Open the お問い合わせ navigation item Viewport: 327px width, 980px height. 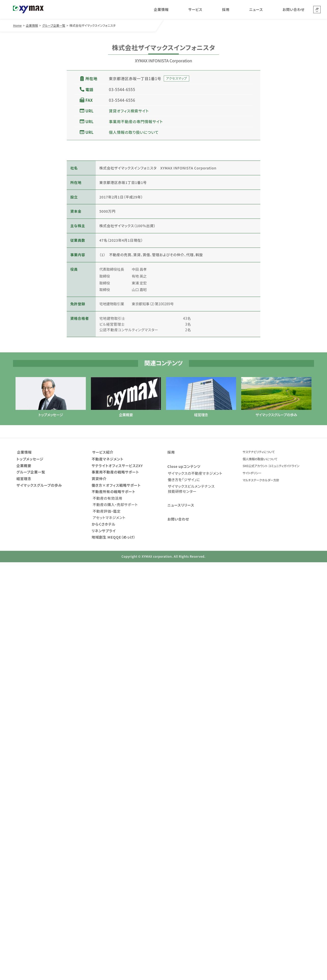pyautogui.click(x=293, y=9)
